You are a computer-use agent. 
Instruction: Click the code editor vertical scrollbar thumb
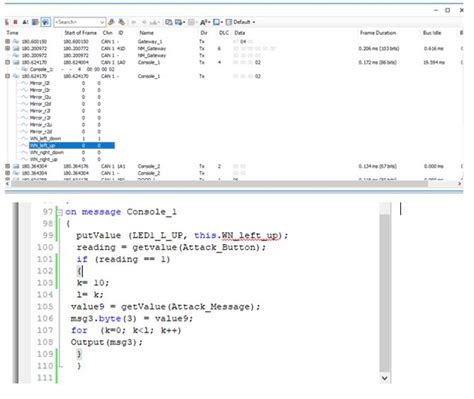pyautogui.click(x=385, y=293)
